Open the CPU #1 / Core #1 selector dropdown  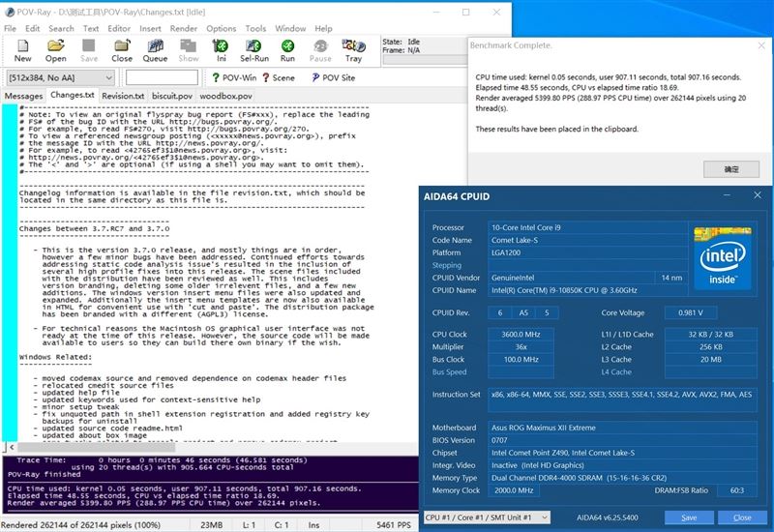[x=487, y=517]
